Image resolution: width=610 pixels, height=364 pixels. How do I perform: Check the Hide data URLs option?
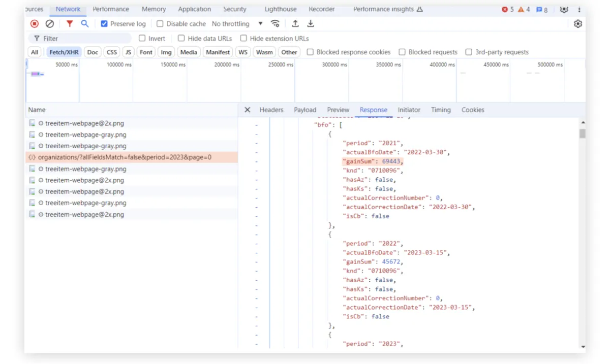[181, 39]
